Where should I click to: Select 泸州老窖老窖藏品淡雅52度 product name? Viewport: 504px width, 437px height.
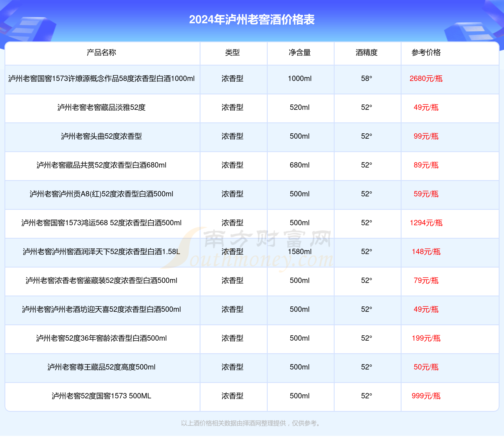point(101,108)
